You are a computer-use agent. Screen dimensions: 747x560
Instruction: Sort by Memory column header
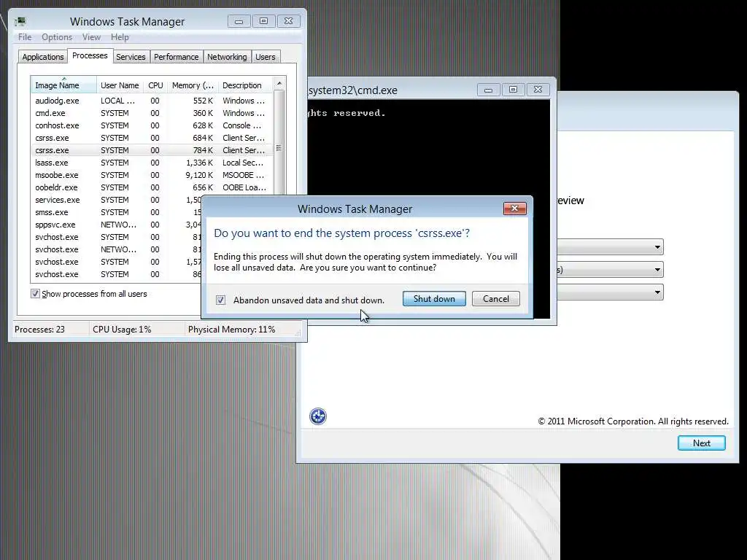pos(193,85)
